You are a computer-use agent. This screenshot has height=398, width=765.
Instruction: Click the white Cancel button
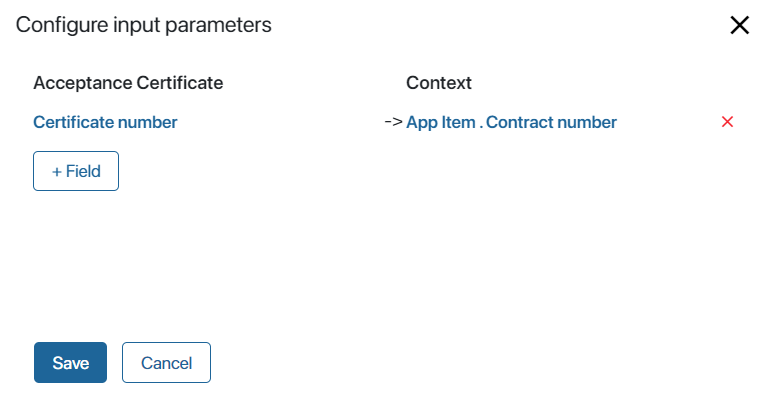[x=166, y=362]
